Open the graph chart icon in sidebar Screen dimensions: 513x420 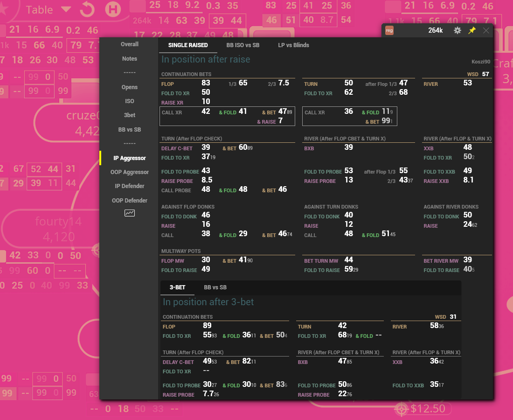point(129,213)
